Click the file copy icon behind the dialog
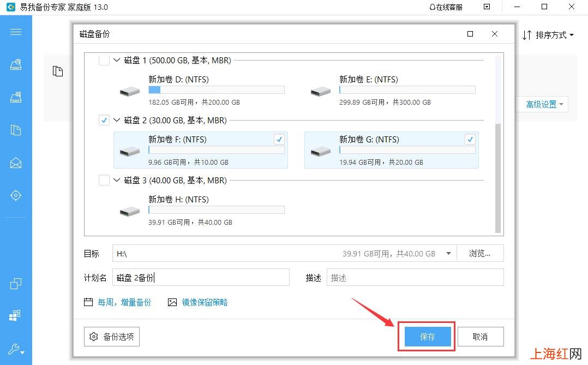Viewport: 588px width, 365px height. tap(58, 71)
